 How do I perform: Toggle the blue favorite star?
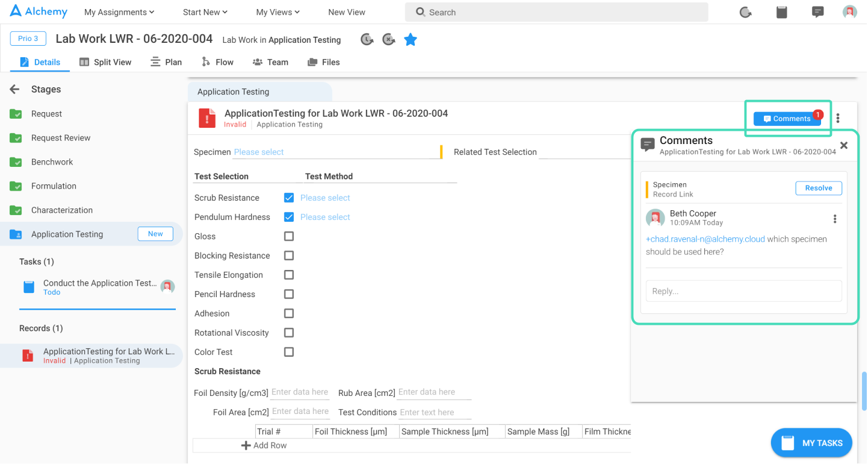click(x=411, y=40)
